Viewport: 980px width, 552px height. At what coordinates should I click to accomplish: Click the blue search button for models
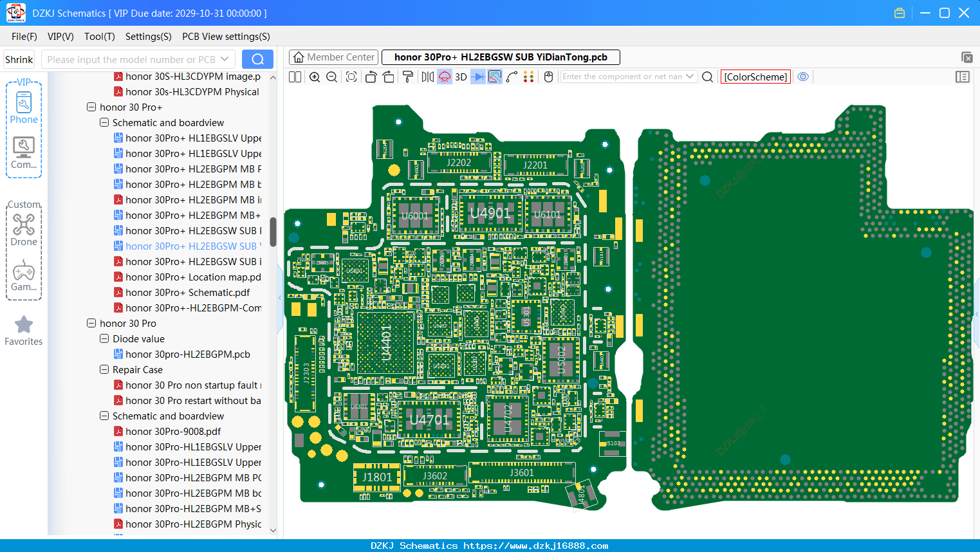pyautogui.click(x=257, y=59)
